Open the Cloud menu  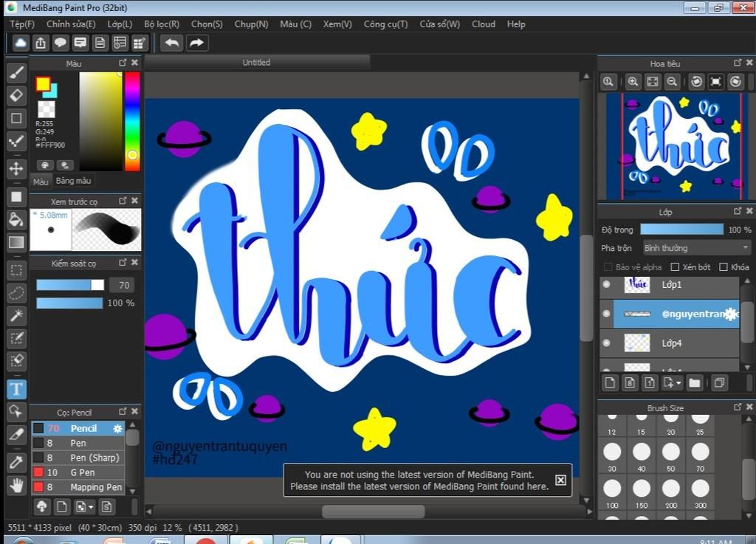pyautogui.click(x=484, y=24)
